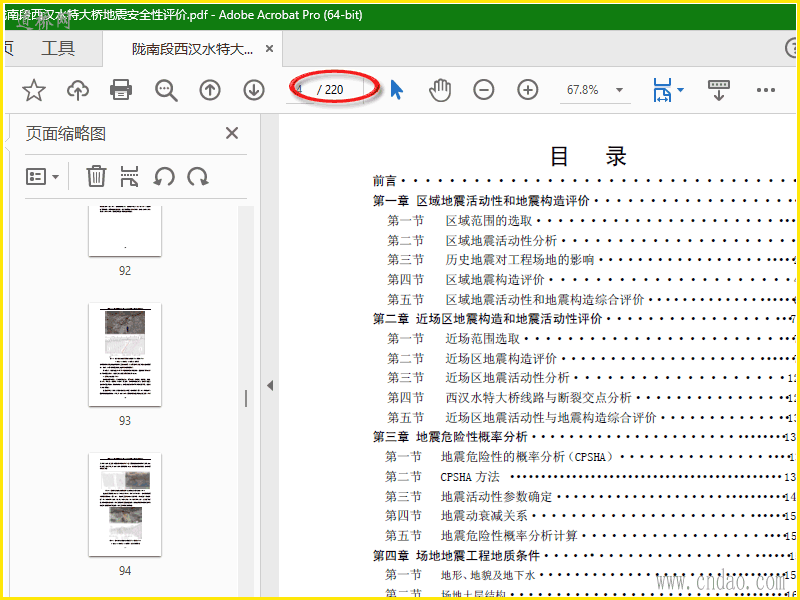The width and height of the screenshot is (800, 600).
Task: Click the fit page width icon
Action: [x=662, y=90]
